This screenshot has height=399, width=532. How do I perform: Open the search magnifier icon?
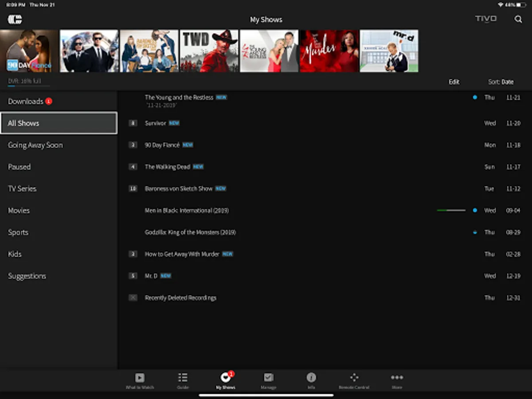point(518,19)
